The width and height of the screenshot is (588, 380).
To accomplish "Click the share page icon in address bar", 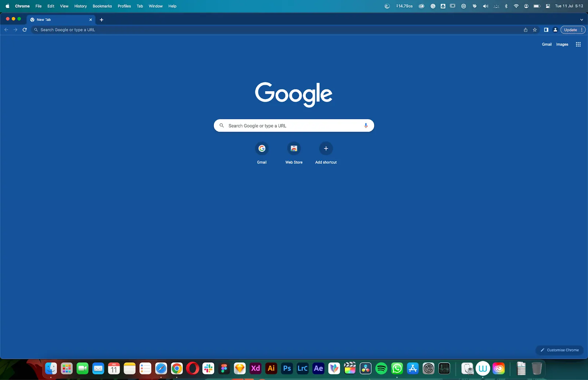I will pos(526,30).
